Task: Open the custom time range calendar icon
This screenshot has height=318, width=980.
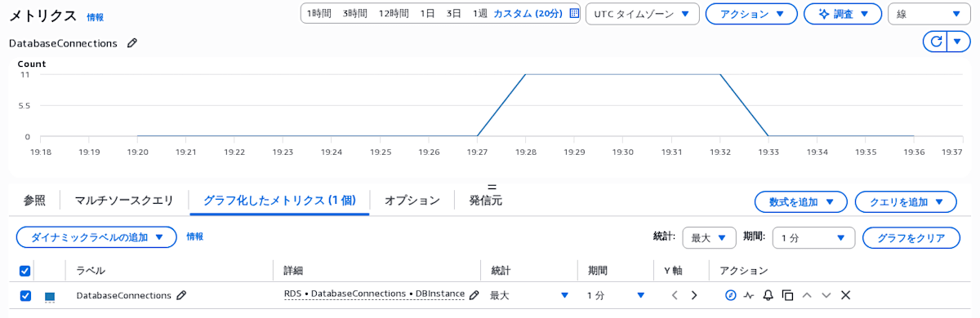Action: (x=574, y=14)
